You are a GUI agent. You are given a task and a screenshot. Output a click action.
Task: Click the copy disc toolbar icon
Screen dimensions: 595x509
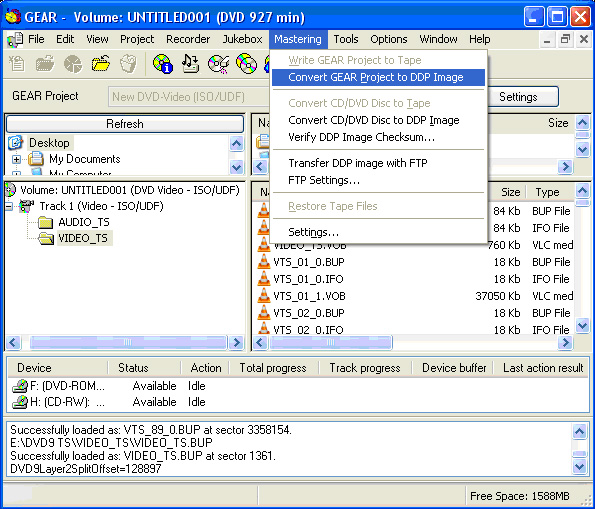[246, 63]
